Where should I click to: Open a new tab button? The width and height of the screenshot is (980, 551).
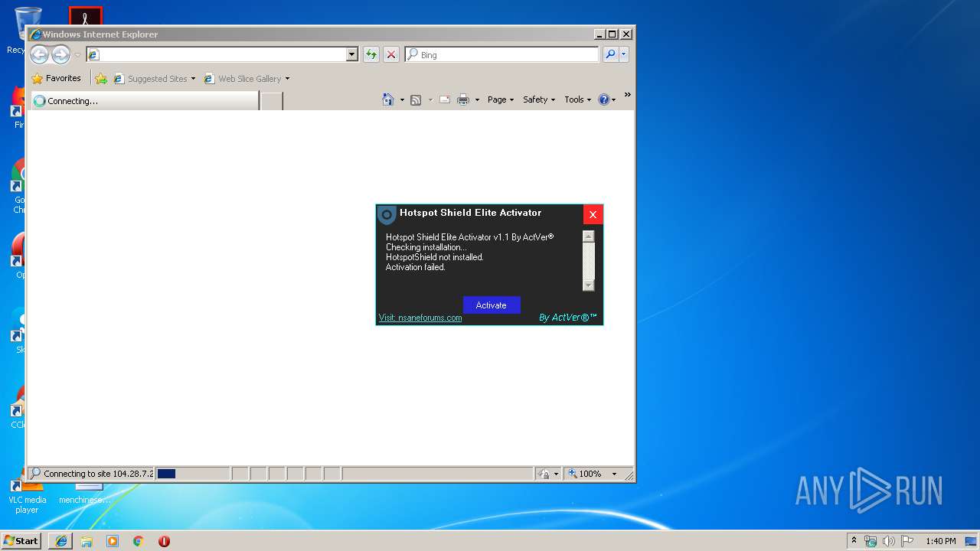click(x=272, y=100)
